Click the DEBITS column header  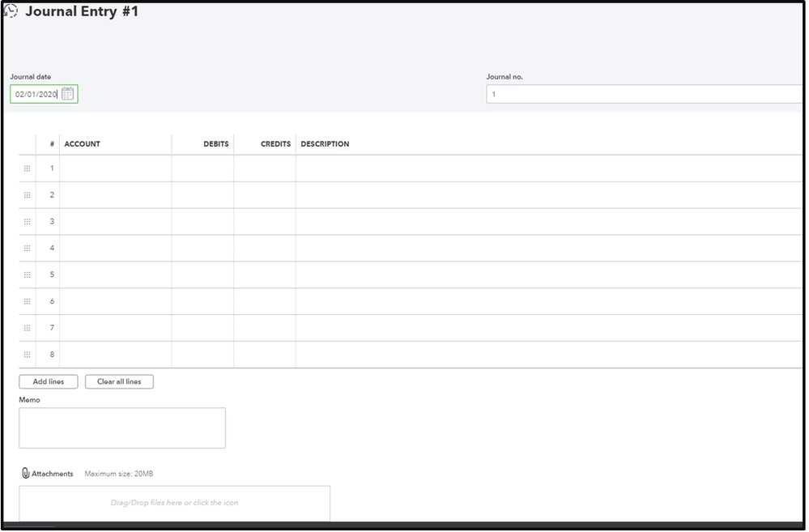(215, 144)
